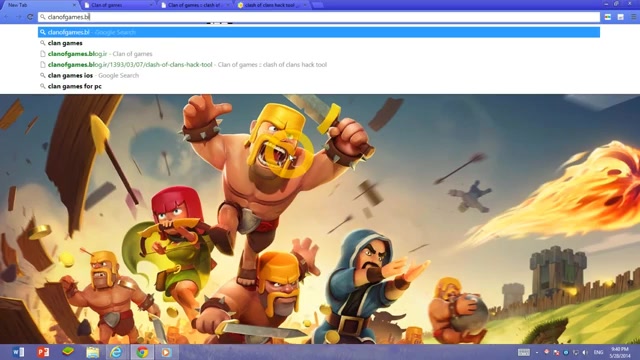Minimize the Chrome window
The image size is (640, 360).
(x=606, y=3)
